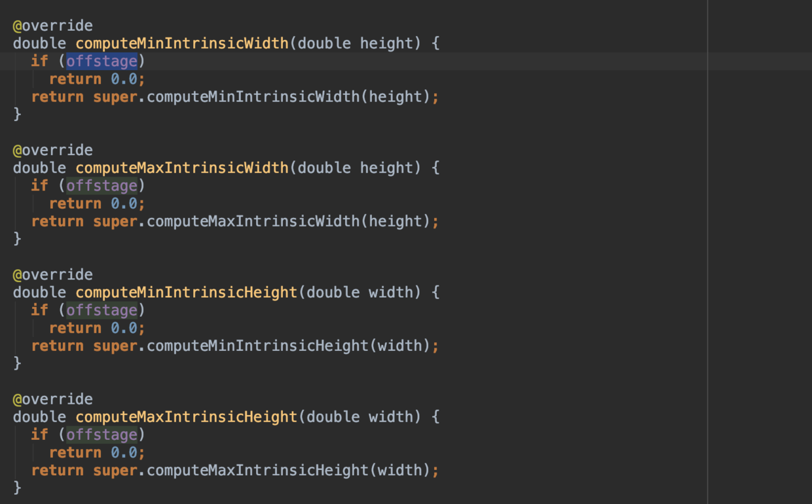
Task: Click 0.0 returned in computeMaxIntrinsicHeight
Action: (x=124, y=452)
